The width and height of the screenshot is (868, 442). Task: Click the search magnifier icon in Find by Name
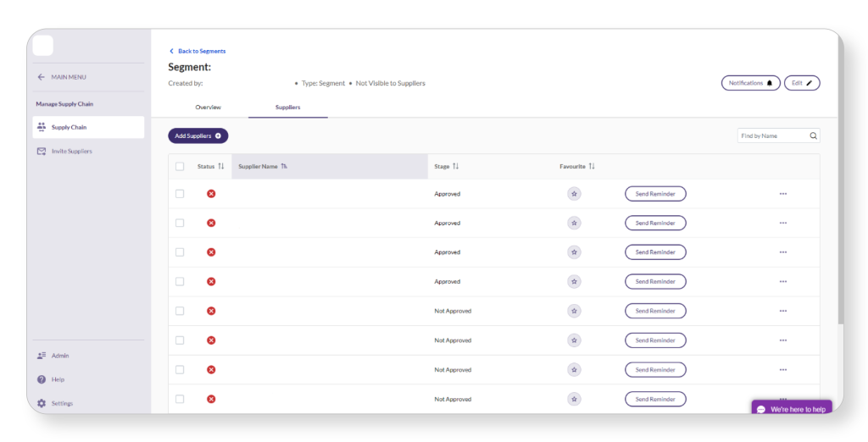pyautogui.click(x=813, y=135)
